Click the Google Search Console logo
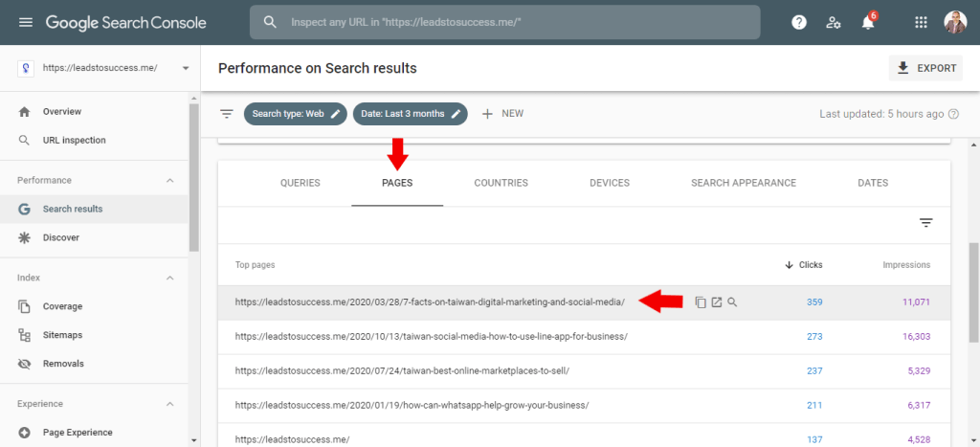 (125, 23)
